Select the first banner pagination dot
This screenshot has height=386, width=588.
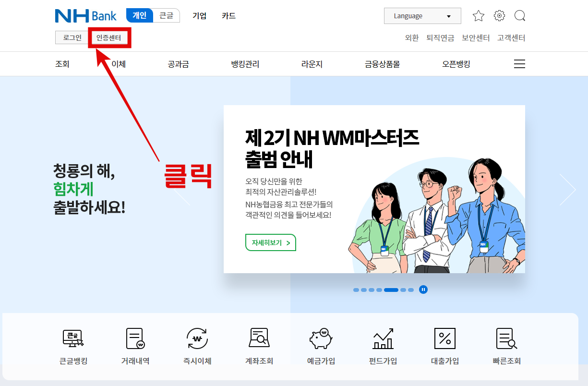tap(356, 290)
